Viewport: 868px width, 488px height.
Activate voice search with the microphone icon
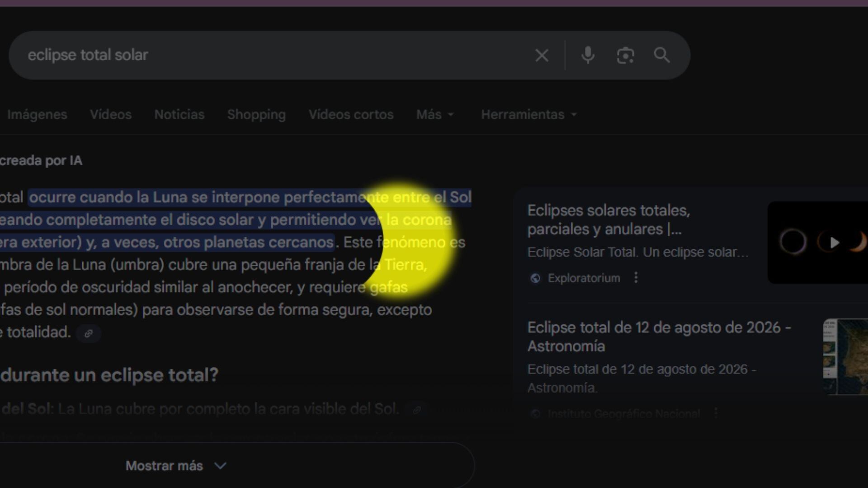[588, 55]
